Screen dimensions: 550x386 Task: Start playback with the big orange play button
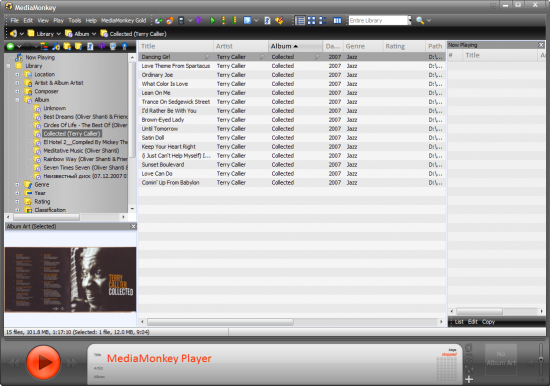point(43,362)
